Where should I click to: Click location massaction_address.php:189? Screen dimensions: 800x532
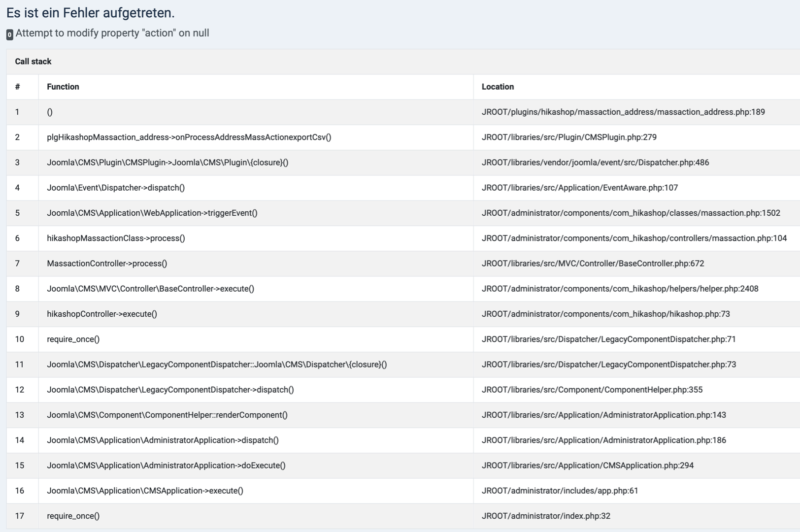623,112
